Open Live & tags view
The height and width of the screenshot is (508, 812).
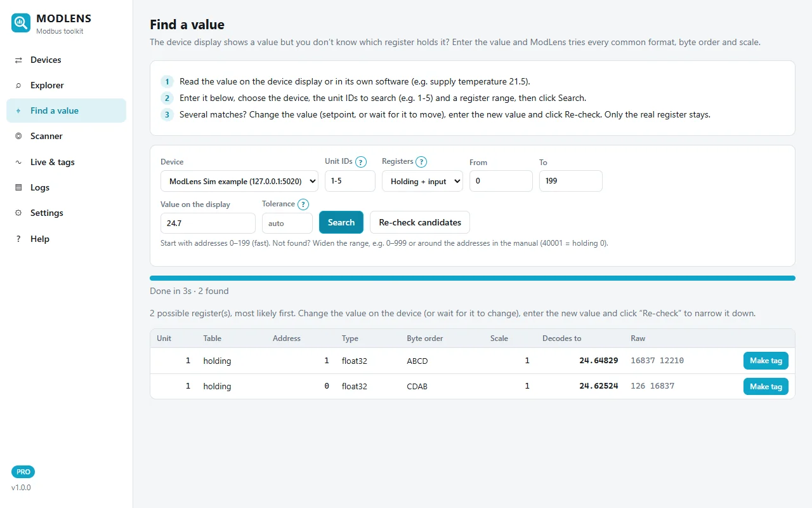(66, 162)
